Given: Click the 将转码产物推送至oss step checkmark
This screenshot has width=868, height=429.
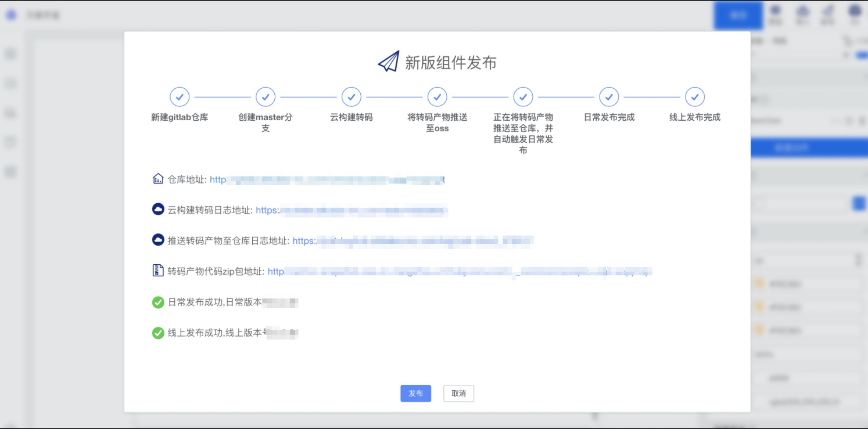Looking at the screenshot, I should (x=437, y=97).
